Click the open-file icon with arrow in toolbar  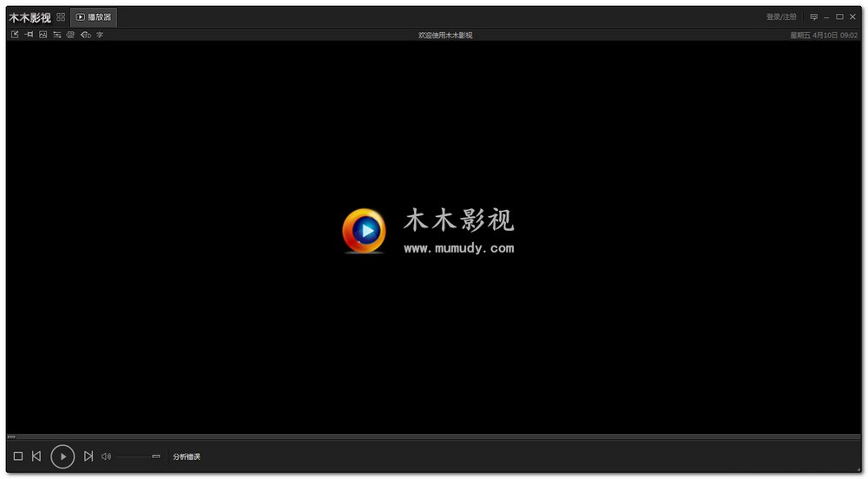[x=15, y=35]
